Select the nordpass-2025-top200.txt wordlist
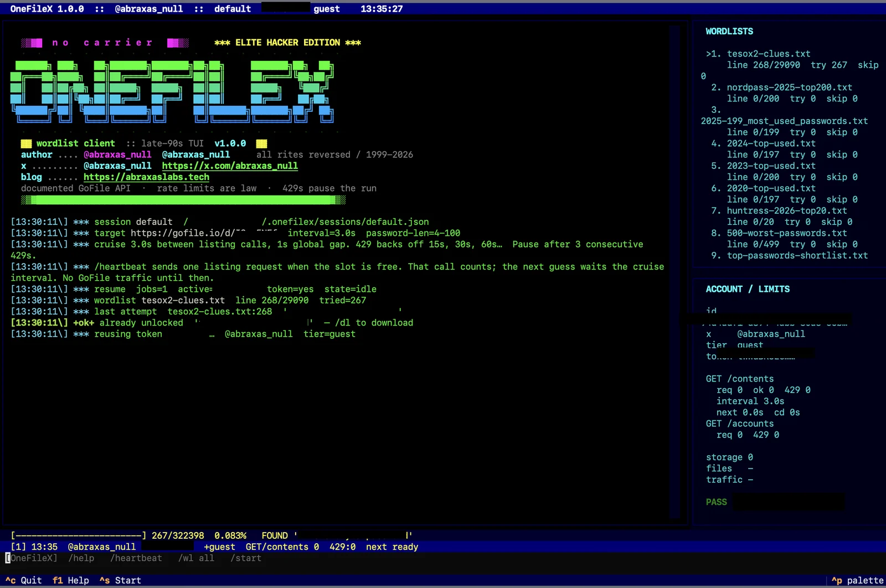The image size is (886, 588). [789, 87]
